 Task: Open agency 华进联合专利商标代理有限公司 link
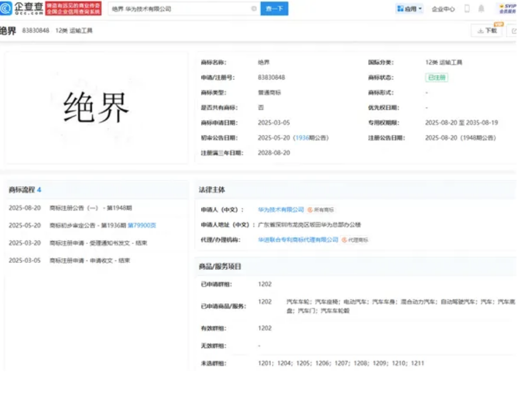(298, 240)
